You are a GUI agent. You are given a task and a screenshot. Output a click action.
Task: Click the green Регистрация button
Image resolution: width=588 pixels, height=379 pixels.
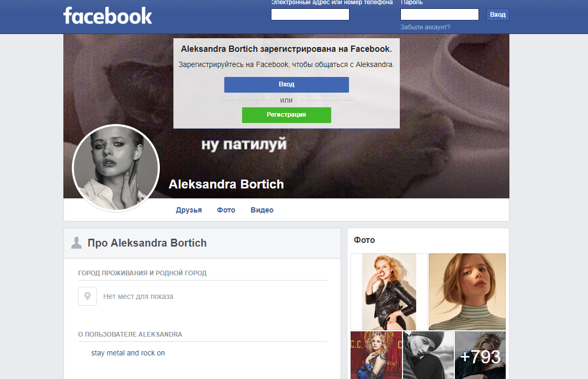coord(287,115)
